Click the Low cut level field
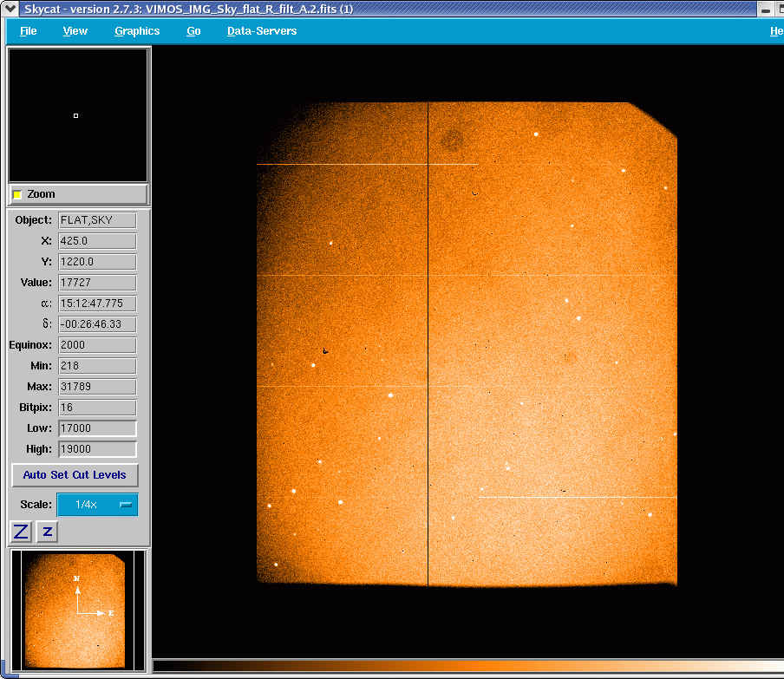The width and height of the screenshot is (784, 679). pos(97,428)
